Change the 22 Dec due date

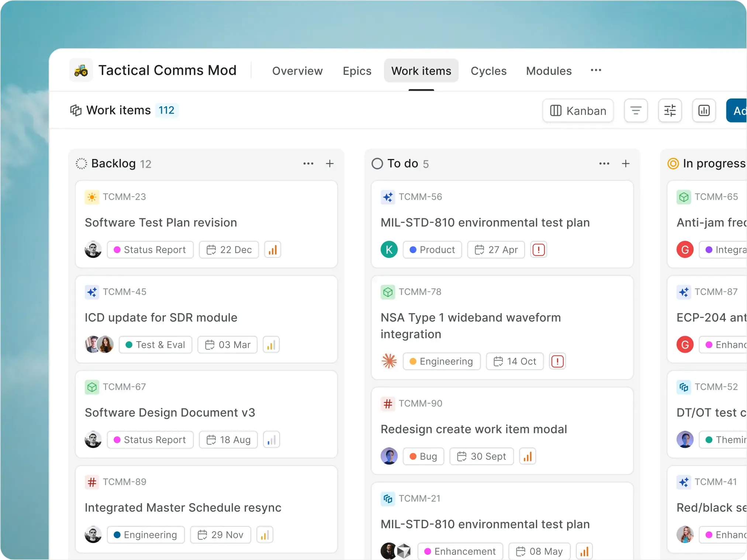pos(229,250)
